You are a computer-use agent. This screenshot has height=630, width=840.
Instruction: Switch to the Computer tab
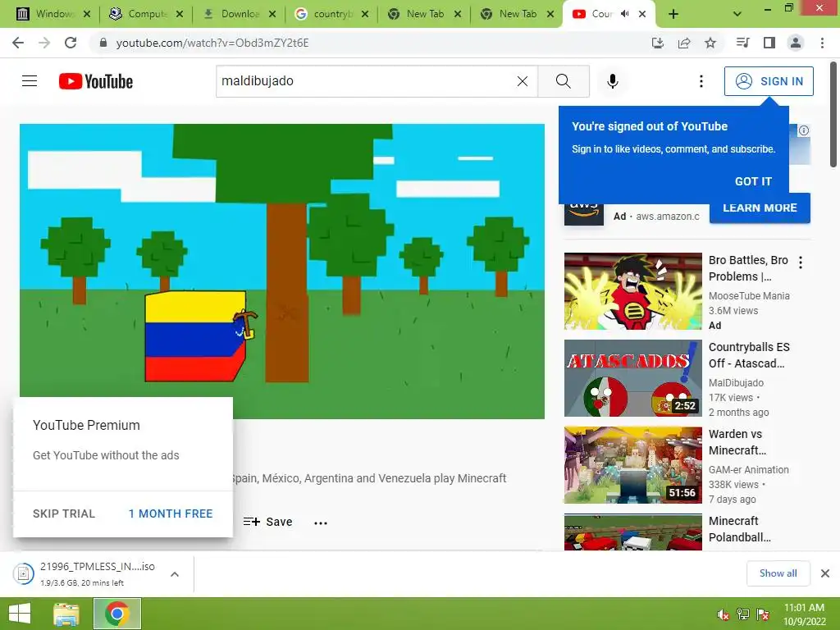146,14
